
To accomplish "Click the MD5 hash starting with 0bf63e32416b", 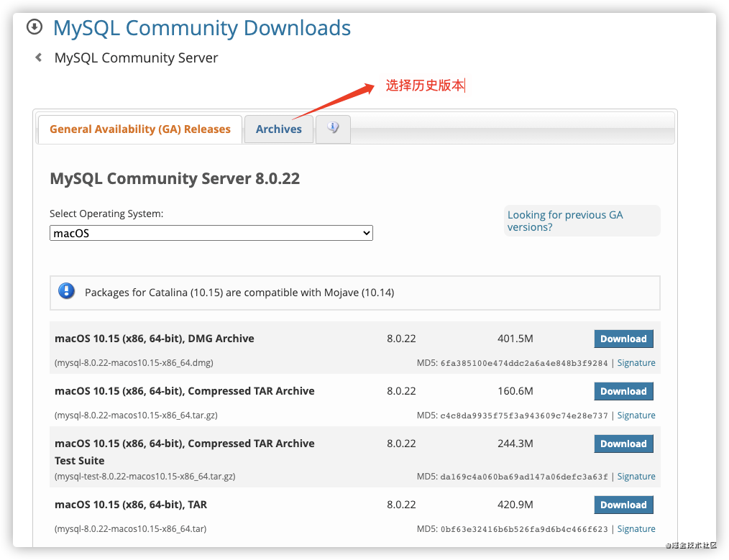I will (x=524, y=529).
